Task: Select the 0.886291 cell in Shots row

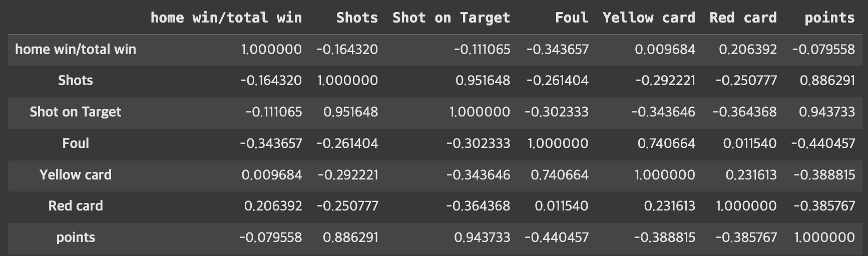Action: [827, 80]
